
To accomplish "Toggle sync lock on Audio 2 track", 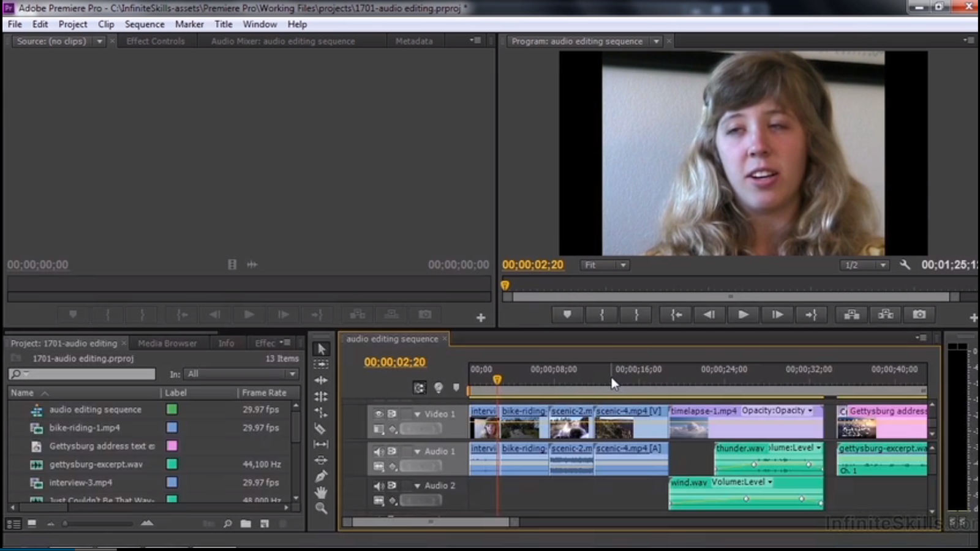I will click(x=392, y=485).
